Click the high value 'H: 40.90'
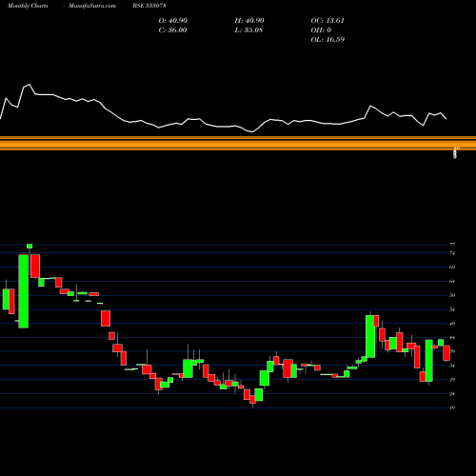The width and height of the screenshot is (476, 476). tap(249, 21)
